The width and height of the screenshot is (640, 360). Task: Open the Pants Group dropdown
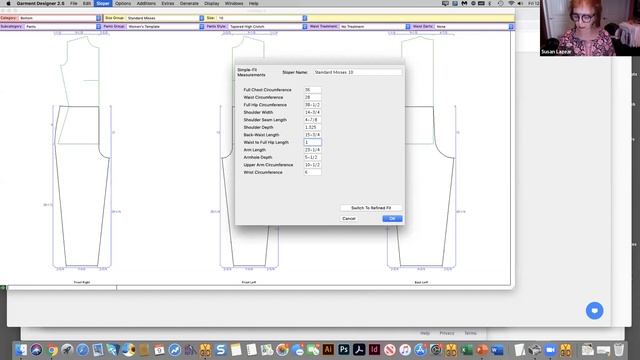[x=202, y=27]
